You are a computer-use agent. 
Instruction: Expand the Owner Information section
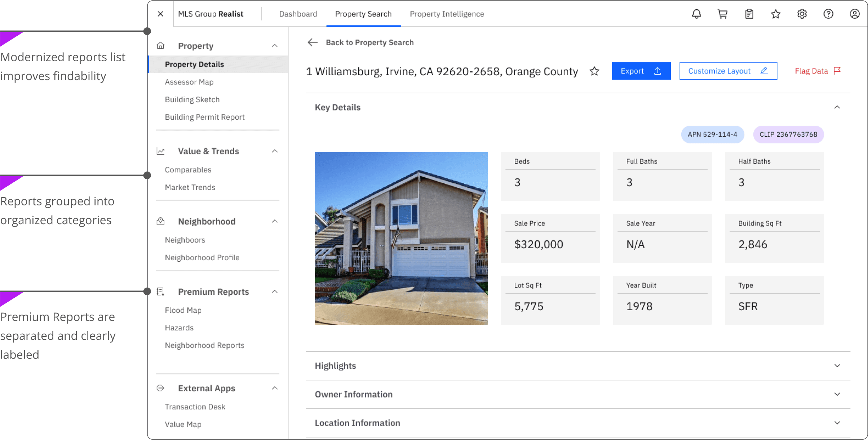pos(837,394)
